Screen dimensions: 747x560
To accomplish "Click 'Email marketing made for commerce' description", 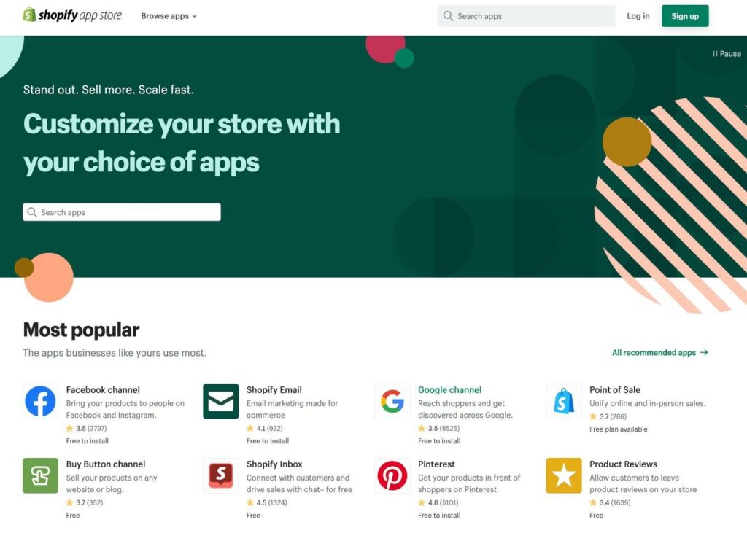I will tap(292, 409).
